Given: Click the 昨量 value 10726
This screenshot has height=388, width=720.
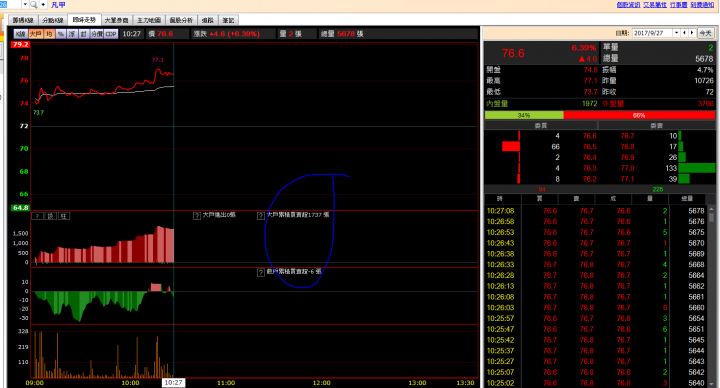Looking at the screenshot, I should [704, 81].
